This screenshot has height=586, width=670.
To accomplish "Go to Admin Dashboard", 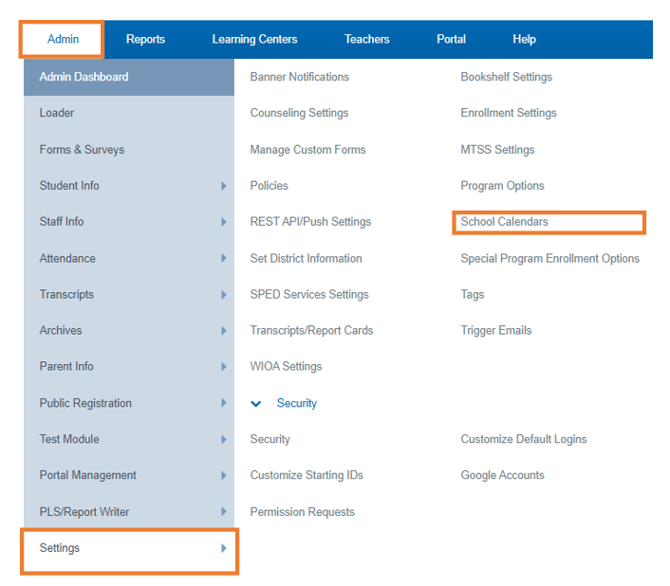I will tap(84, 77).
